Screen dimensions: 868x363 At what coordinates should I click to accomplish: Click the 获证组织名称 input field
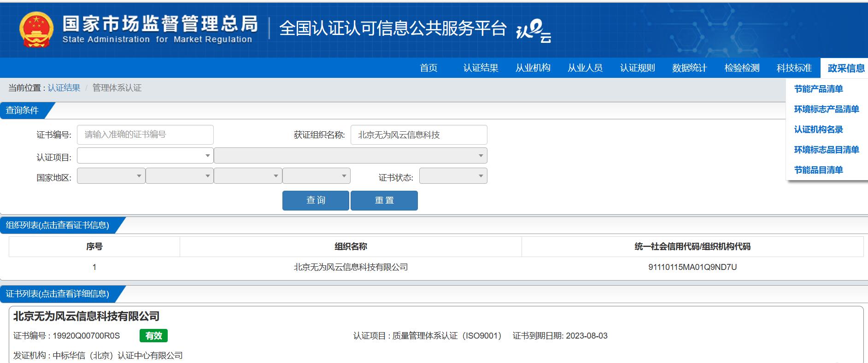click(419, 135)
